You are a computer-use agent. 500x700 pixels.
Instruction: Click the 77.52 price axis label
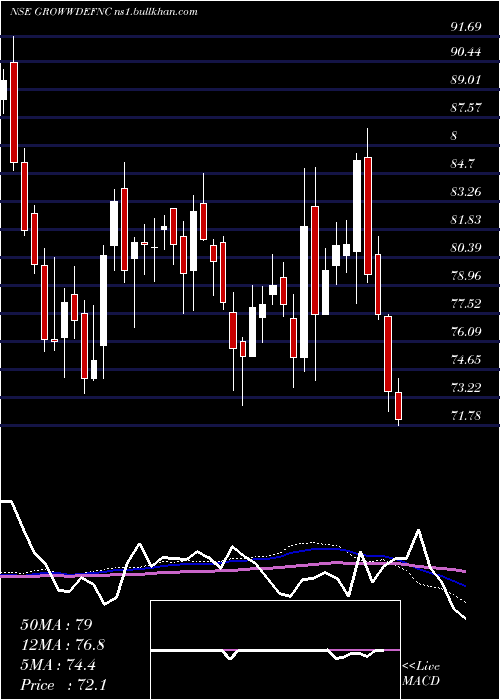click(466, 304)
